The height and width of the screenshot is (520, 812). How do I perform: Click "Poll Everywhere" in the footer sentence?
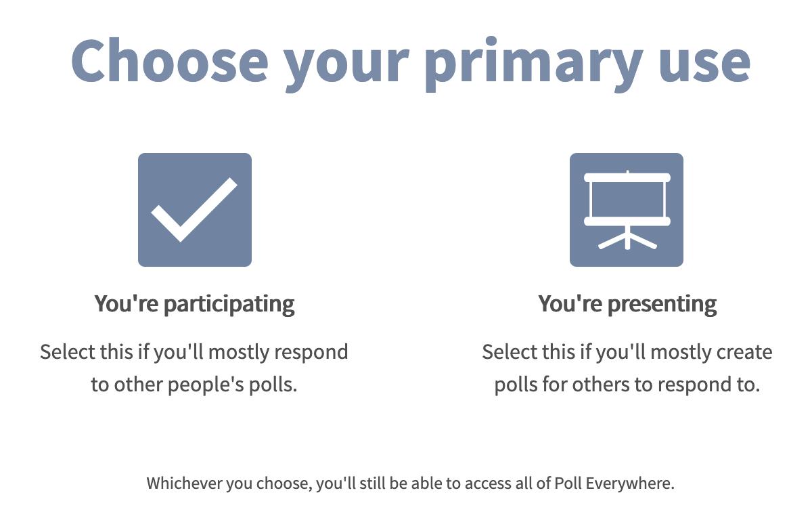click(x=614, y=483)
